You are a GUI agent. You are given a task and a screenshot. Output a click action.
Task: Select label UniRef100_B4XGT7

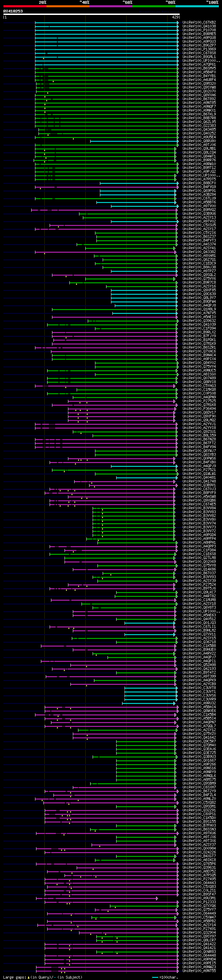point(199,856)
